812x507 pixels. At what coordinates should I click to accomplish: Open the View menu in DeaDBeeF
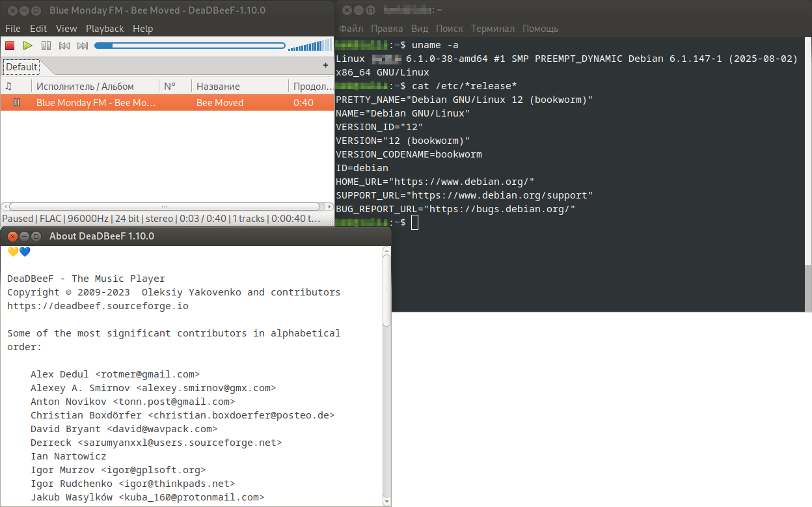(x=66, y=29)
